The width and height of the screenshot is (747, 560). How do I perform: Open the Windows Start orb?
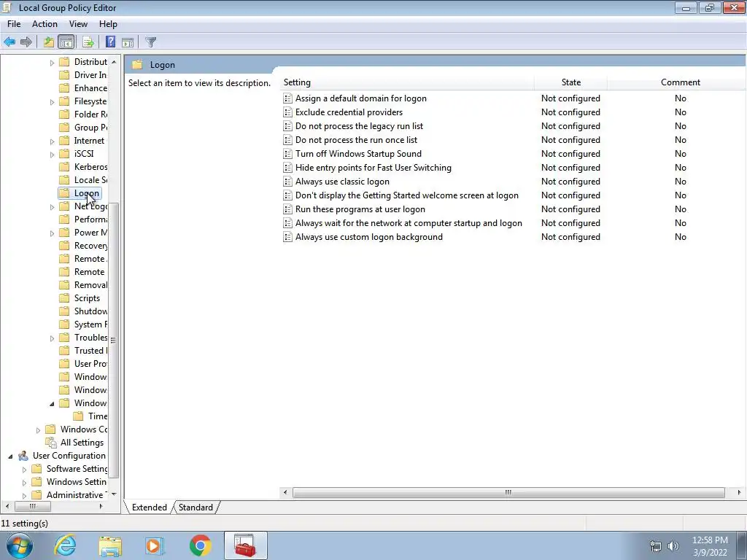pyautogui.click(x=20, y=545)
